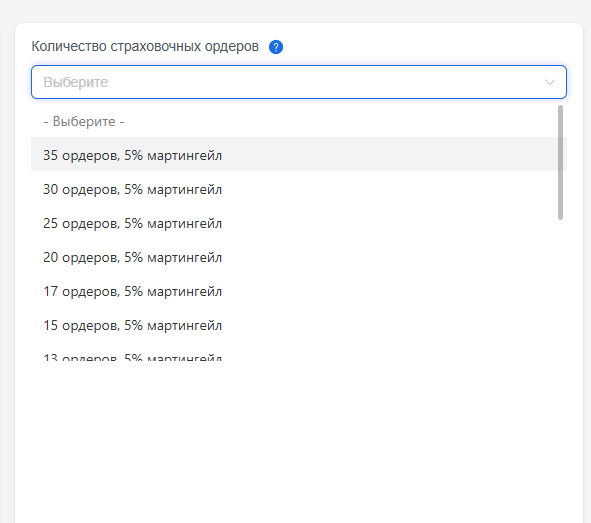Pick 15 ордеров, 5% мартингейл in dropdown

coord(299,325)
